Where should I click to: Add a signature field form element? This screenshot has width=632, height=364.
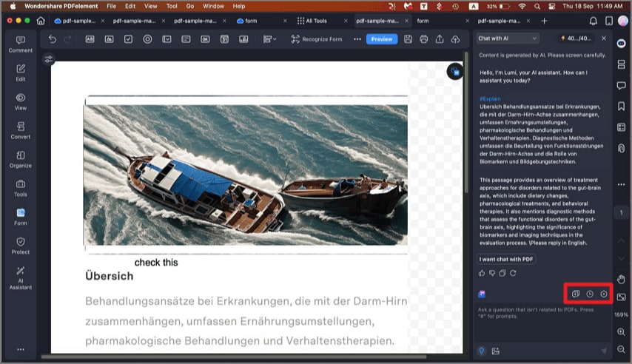pyautogui.click(x=243, y=39)
